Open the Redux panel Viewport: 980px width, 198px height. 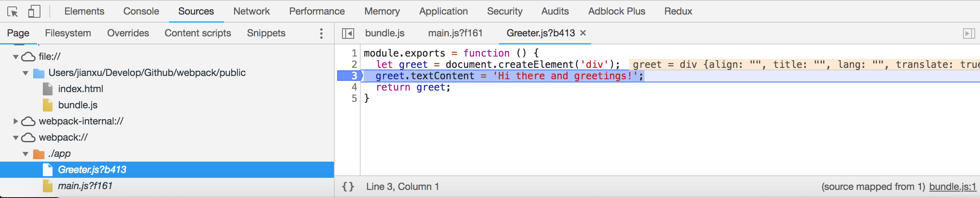(678, 11)
